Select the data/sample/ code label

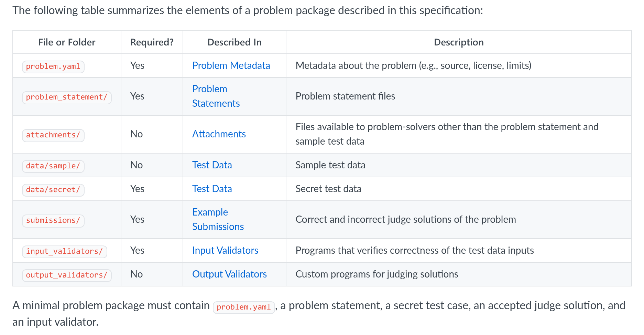[x=53, y=166]
